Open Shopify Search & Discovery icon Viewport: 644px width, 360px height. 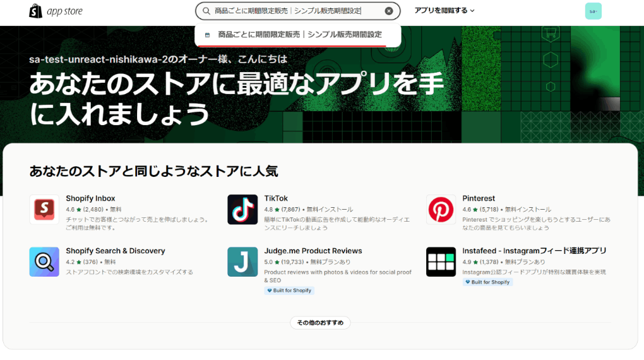point(44,261)
